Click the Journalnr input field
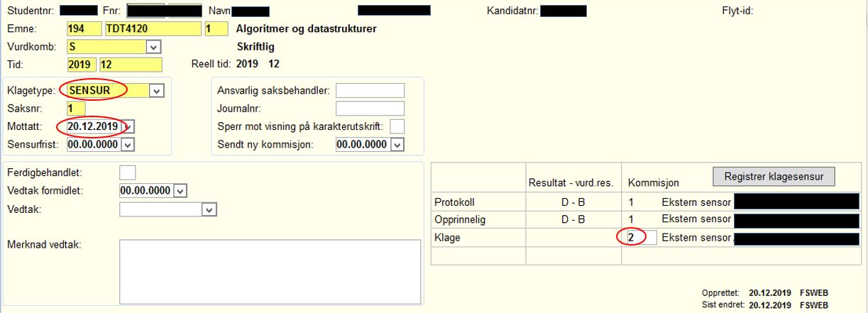 [370, 109]
